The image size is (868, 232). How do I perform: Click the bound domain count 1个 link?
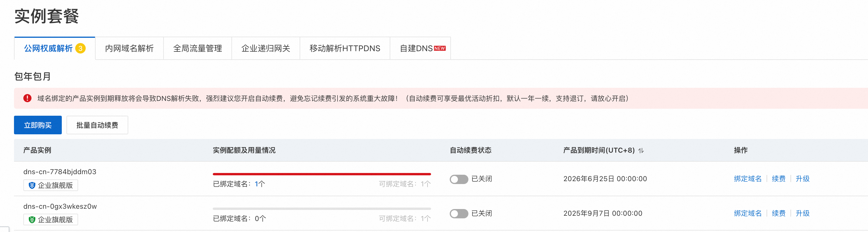point(260,184)
